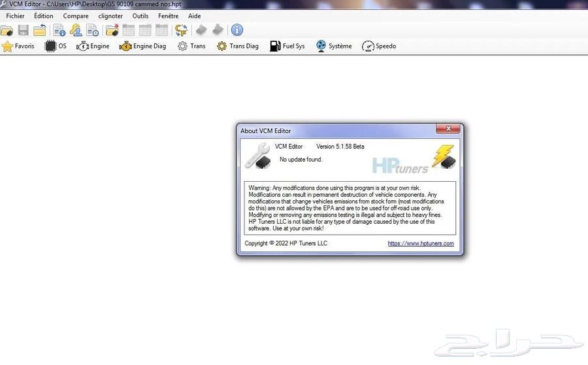
Task: Follow the https://www.hptuners.com link
Action: (421, 243)
